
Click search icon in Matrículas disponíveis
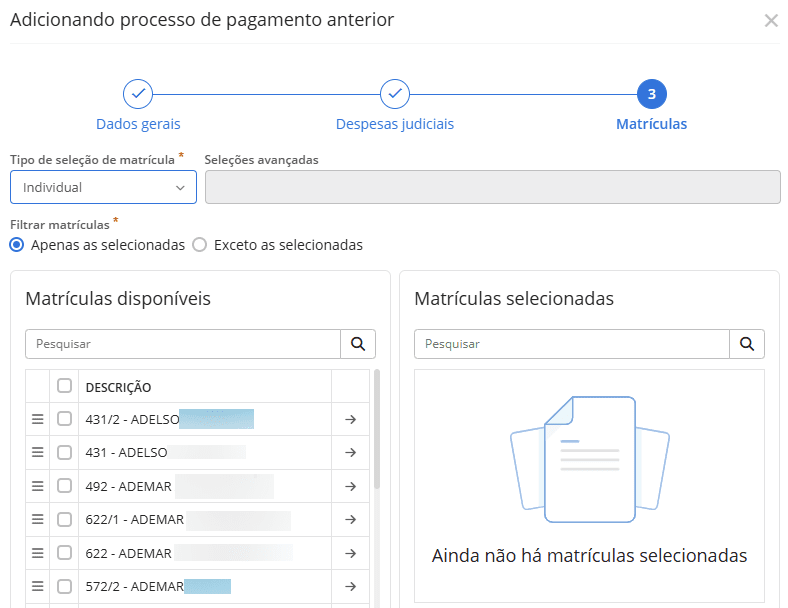(x=357, y=344)
